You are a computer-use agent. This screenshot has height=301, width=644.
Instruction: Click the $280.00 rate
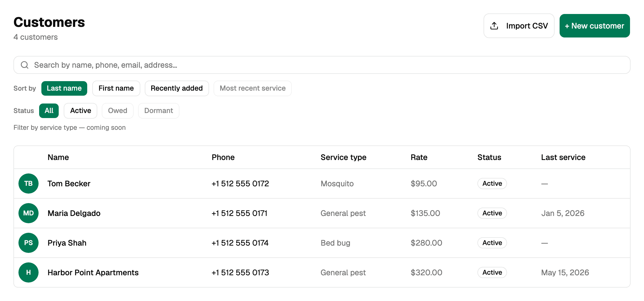[x=427, y=243]
